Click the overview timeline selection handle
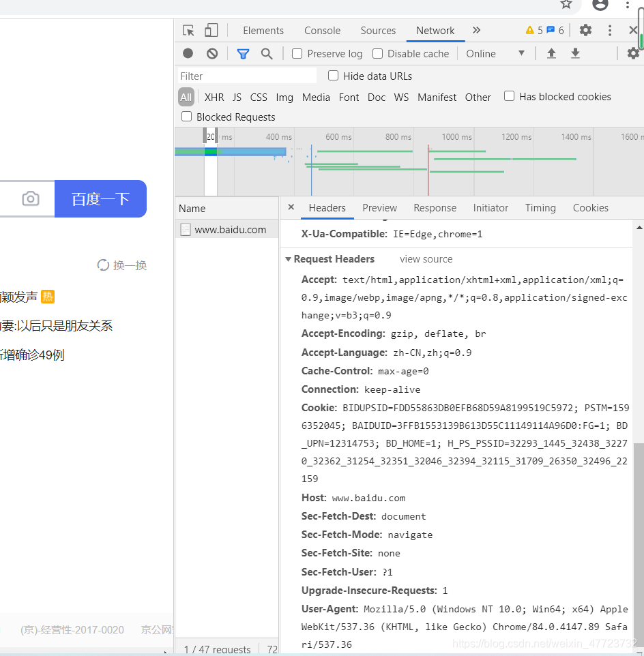 point(205,136)
